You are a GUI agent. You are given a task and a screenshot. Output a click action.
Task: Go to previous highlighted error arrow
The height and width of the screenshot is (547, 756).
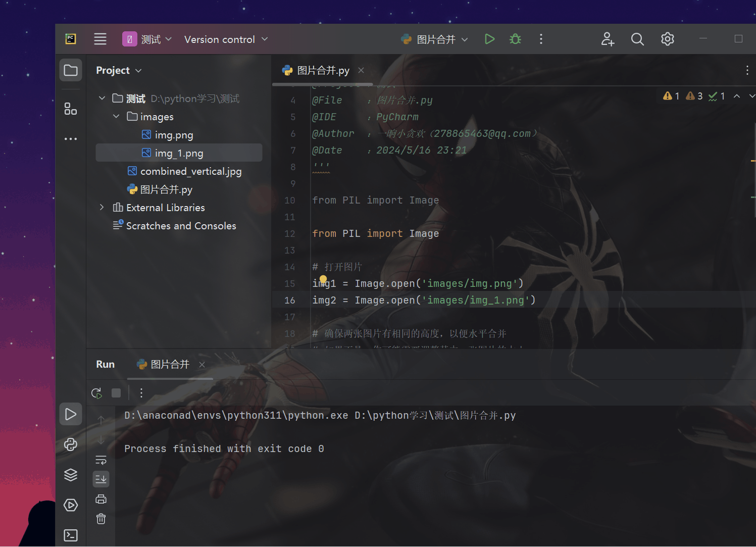(x=737, y=96)
